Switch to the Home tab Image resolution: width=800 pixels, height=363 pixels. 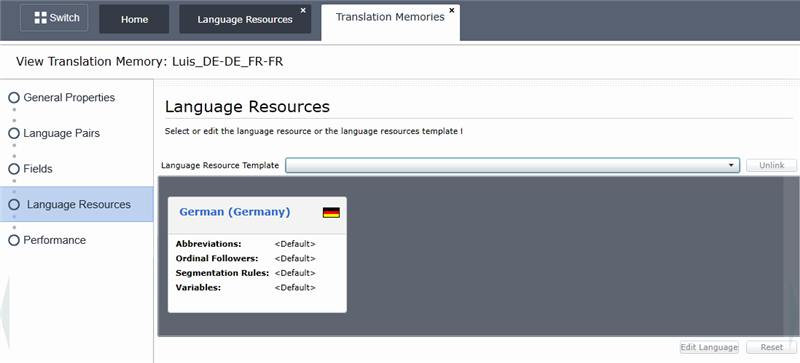[134, 19]
